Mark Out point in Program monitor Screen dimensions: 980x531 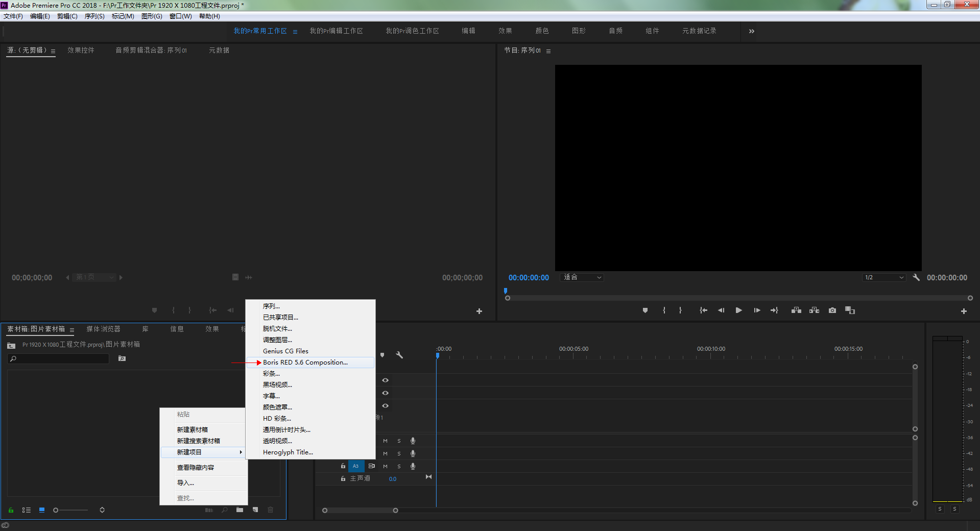point(680,310)
